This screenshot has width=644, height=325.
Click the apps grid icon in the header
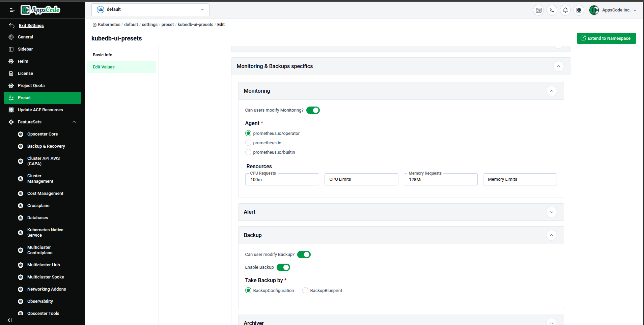pyautogui.click(x=579, y=10)
